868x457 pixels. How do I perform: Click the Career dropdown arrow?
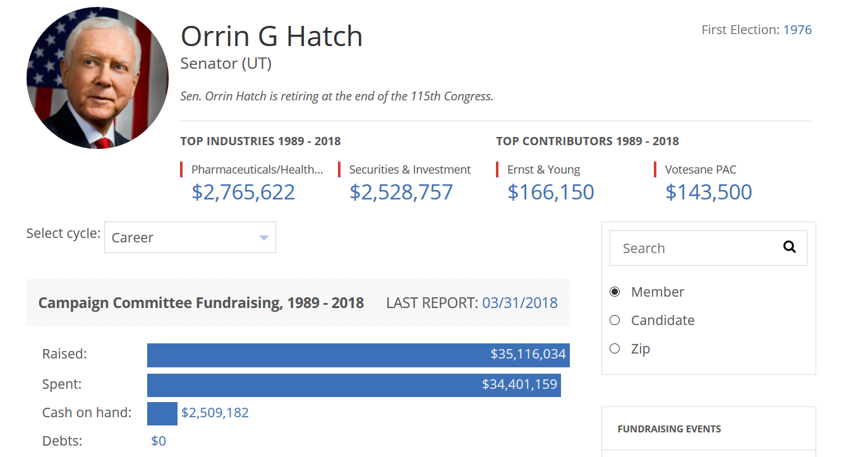pyautogui.click(x=264, y=238)
